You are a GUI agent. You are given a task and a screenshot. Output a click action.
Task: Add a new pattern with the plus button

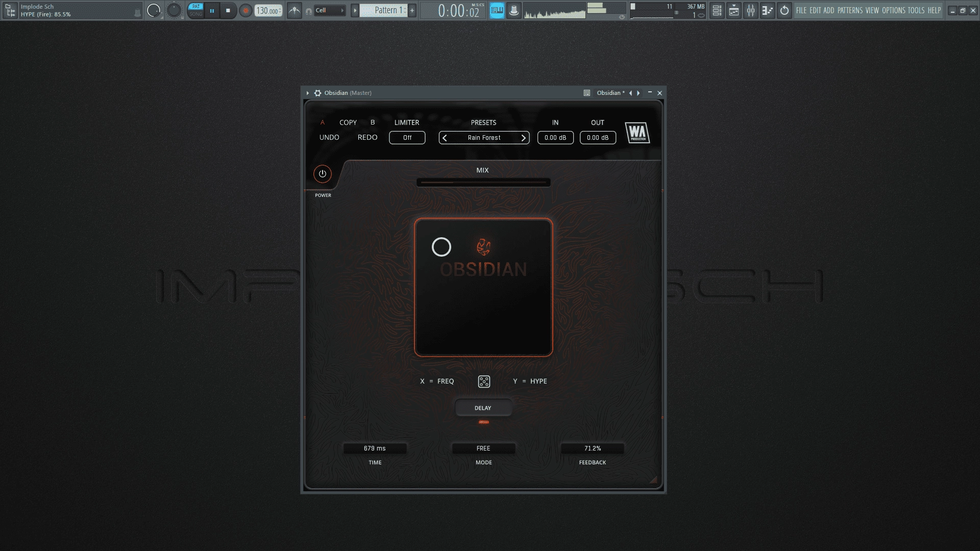click(x=412, y=10)
